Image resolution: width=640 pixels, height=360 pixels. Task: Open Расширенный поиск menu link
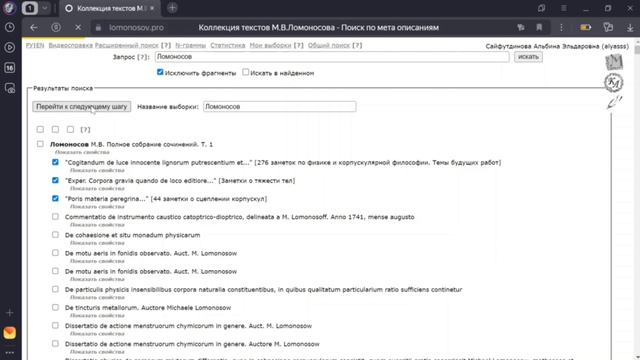pos(127,45)
